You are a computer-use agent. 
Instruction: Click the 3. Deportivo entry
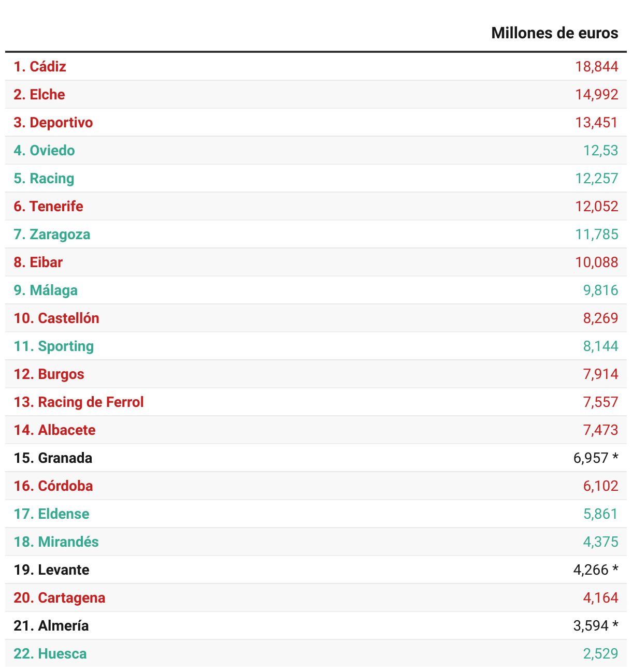click(53, 122)
